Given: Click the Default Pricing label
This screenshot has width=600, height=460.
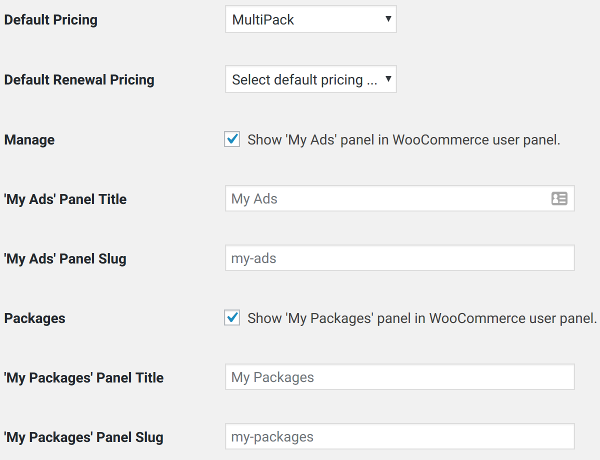Looking at the screenshot, I should click(x=51, y=20).
